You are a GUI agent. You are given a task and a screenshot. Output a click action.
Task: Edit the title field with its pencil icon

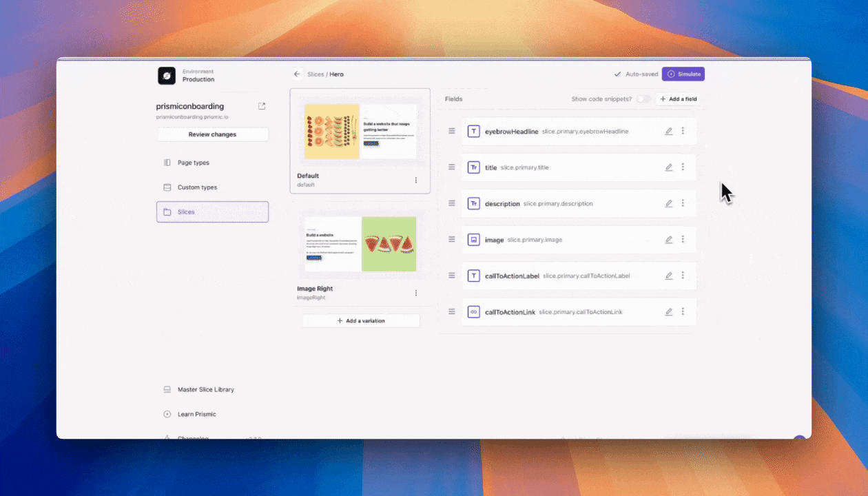point(668,167)
